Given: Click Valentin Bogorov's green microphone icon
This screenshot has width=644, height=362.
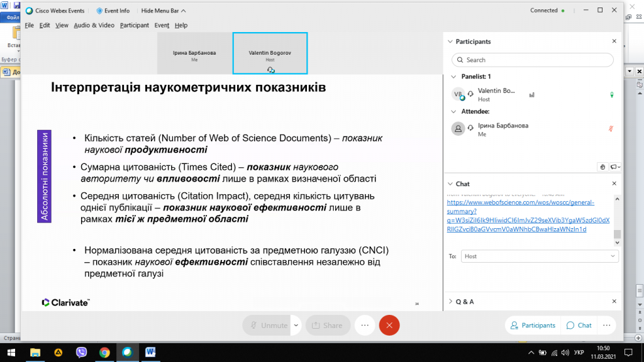Looking at the screenshot, I should point(611,94).
